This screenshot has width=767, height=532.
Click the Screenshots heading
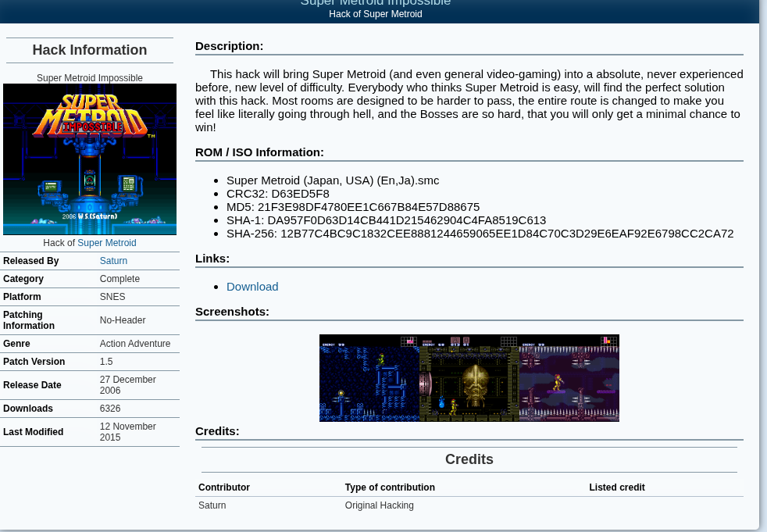232,312
